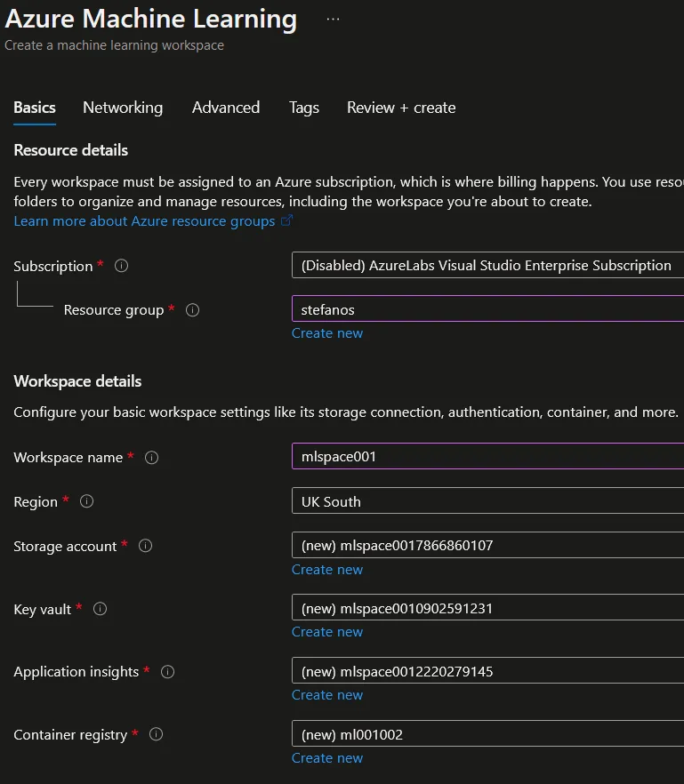Click the Container registry info icon
The width and height of the screenshot is (684, 784).
pyautogui.click(x=157, y=734)
